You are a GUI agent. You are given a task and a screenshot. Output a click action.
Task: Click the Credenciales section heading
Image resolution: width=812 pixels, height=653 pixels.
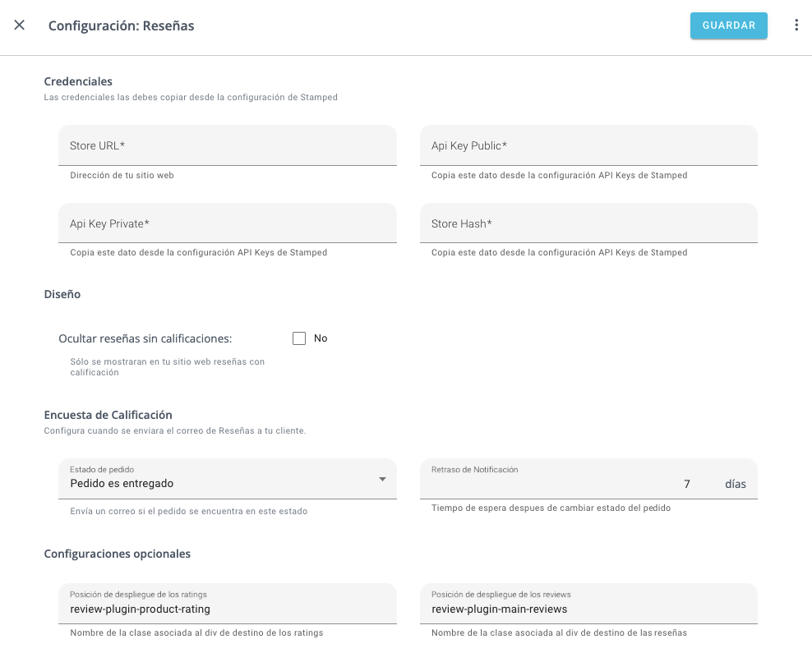pyautogui.click(x=78, y=81)
